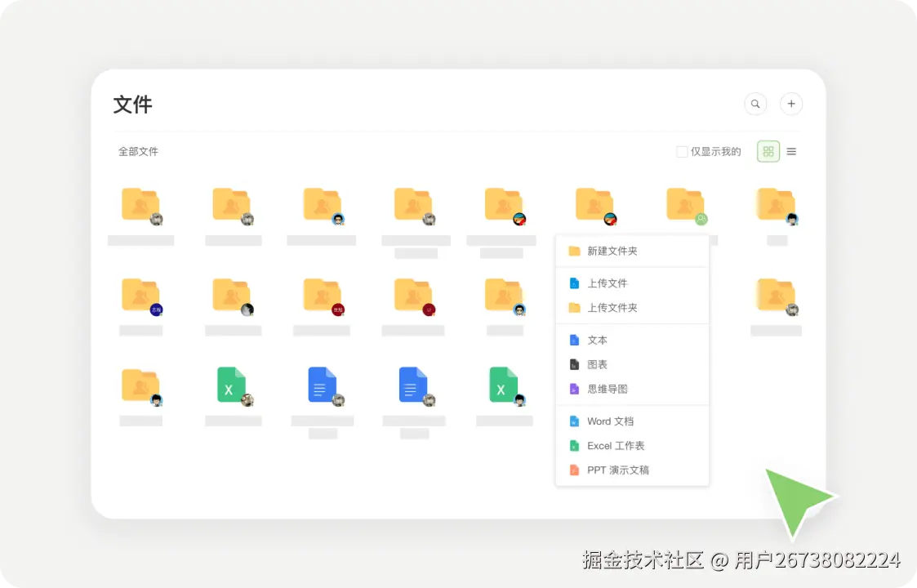The image size is (917, 588).
Task: Switch to grid view layout
Action: [768, 152]
